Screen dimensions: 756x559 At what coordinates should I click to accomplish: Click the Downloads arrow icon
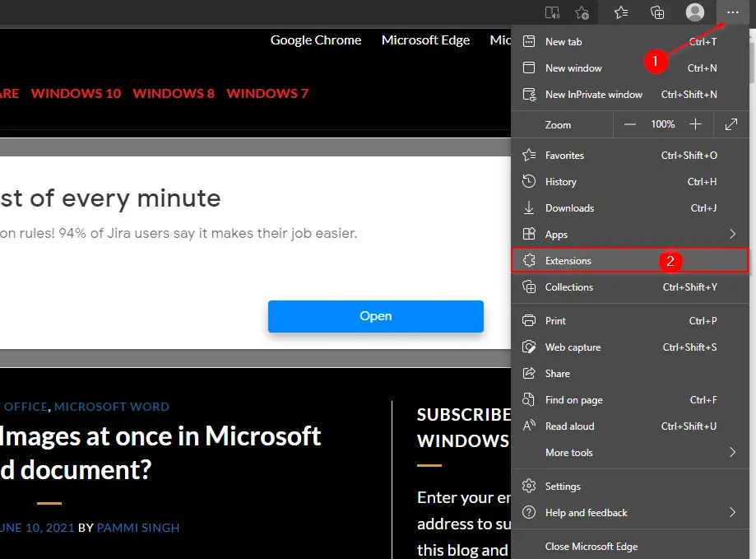pos(529,208)
